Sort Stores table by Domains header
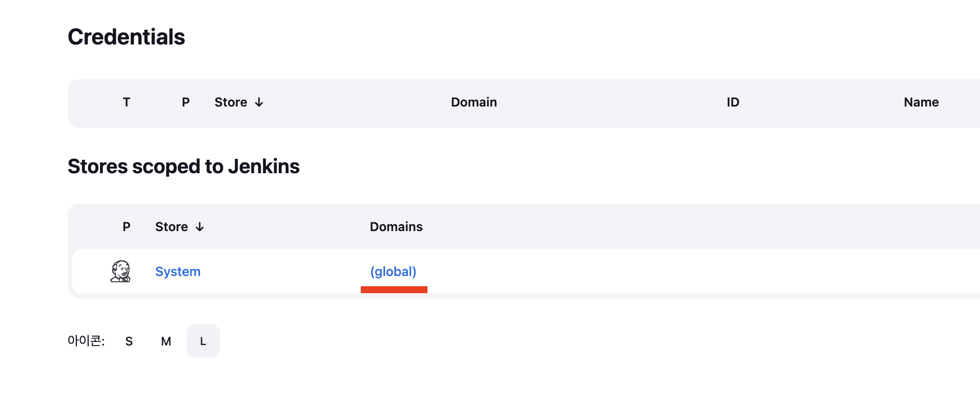The width and height of the screenshot is (980, 402). (396, 227)
